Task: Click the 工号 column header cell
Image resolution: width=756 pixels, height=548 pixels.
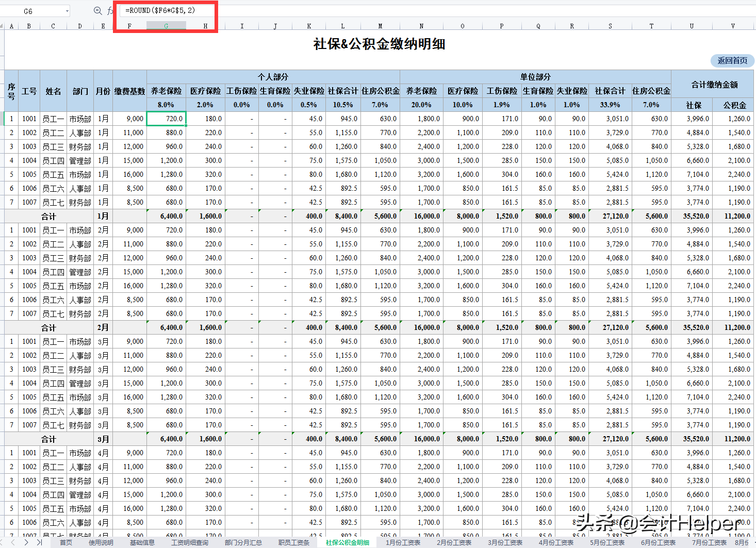Action: tap(29, 91)
